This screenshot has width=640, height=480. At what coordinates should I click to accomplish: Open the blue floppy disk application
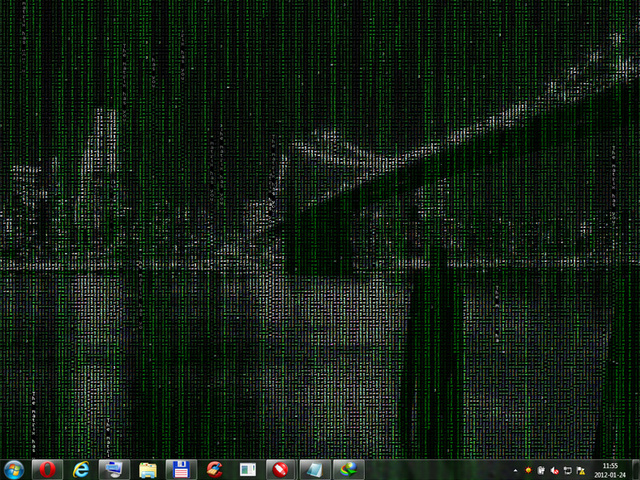click(x=181, y=469)
